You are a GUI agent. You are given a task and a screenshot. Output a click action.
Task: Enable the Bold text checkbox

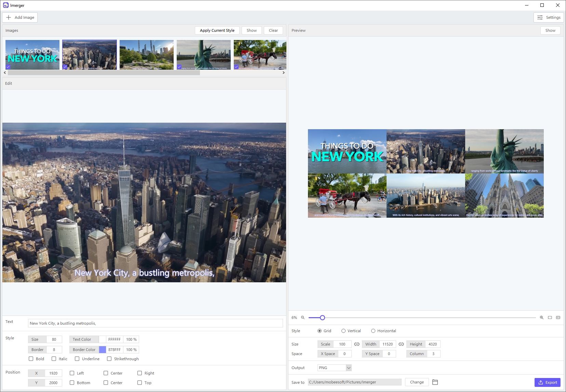pyautogui.click(x=31, y=359)
